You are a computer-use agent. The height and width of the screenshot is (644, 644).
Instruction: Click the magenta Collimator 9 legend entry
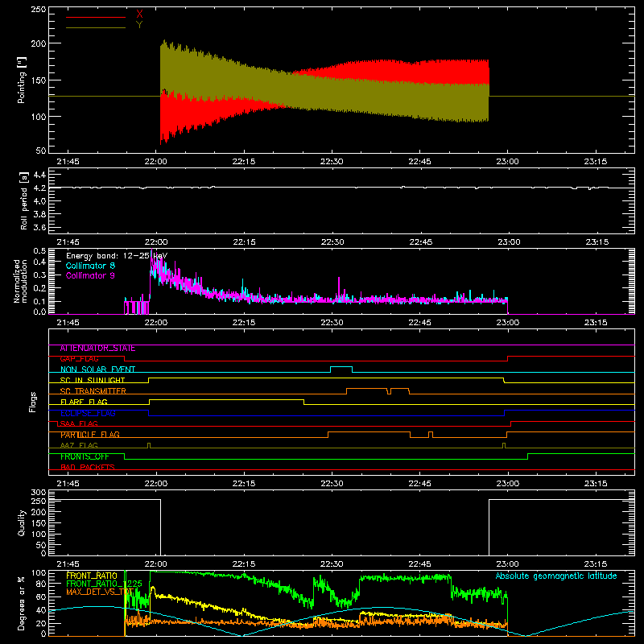coord(90,275)
